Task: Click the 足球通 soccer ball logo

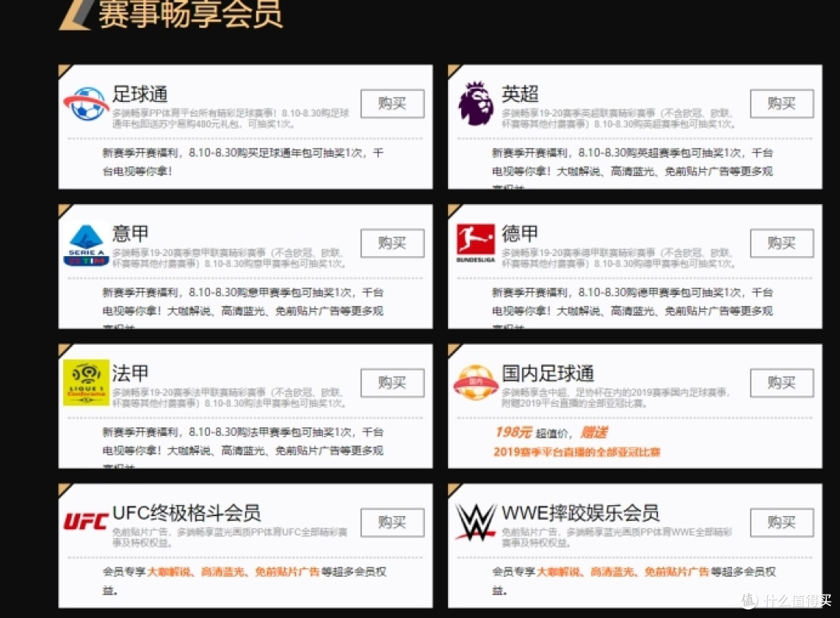Action: (x=86, y=104)
